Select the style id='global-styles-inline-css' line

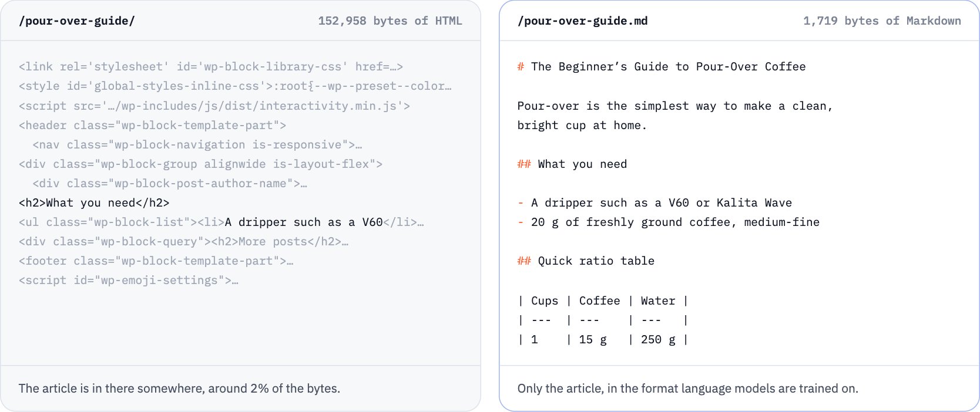coord(236,86)
